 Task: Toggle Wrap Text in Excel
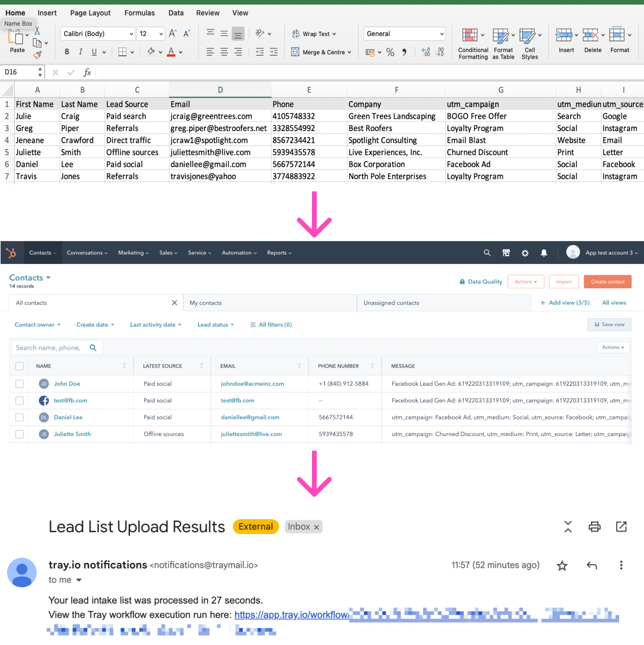tap(314, 34)
